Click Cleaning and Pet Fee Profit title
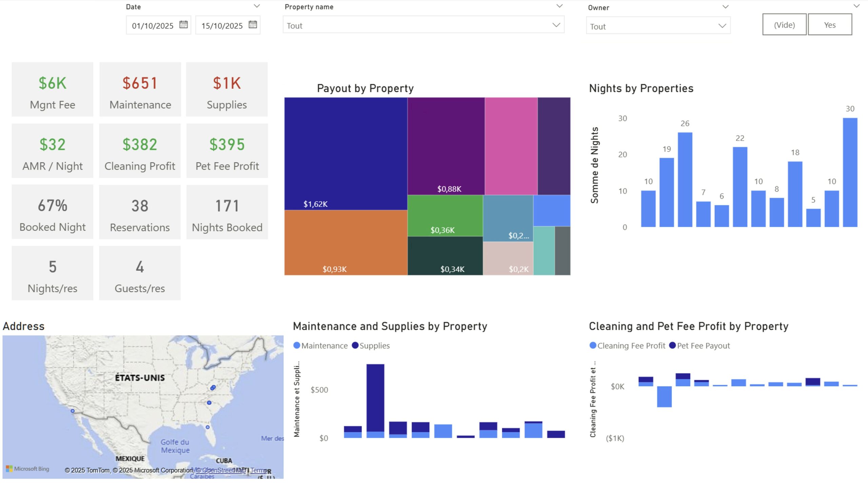Image resolution: width=868 pixels, height=488 pixels. click(689, 326)
